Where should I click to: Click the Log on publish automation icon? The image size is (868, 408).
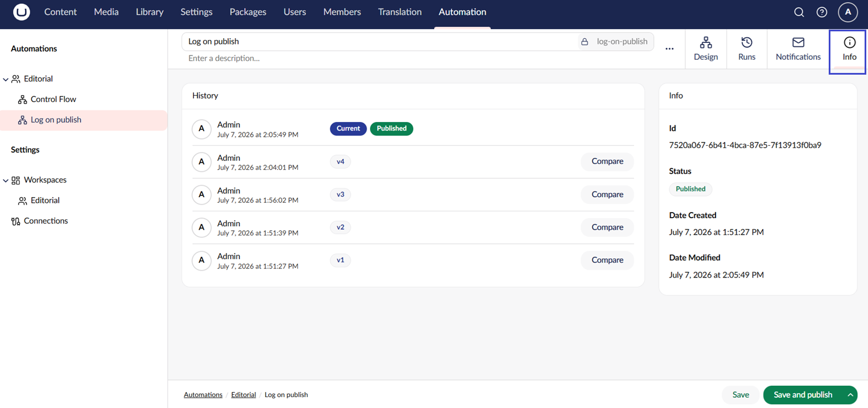pyautogui.click(x=23, y=120)
